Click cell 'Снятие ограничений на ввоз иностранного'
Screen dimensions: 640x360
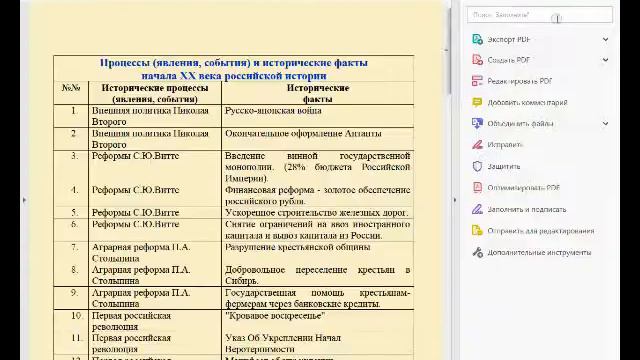click(318, 230)
